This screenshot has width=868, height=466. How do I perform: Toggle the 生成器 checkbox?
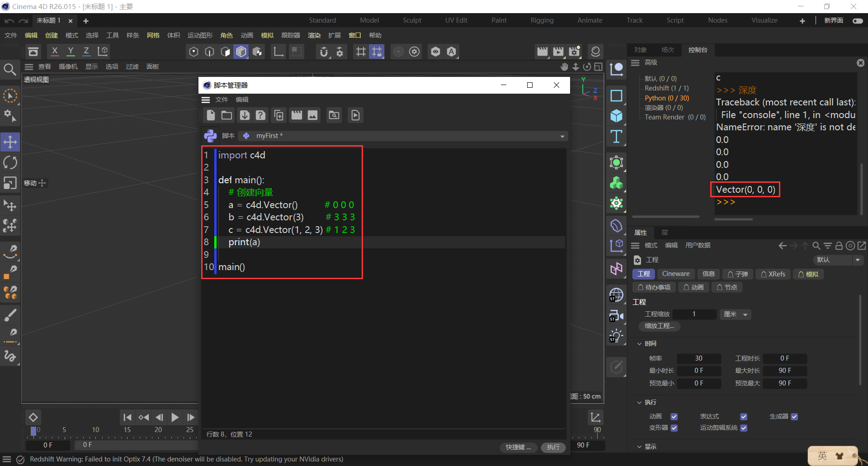pos(794,417)
